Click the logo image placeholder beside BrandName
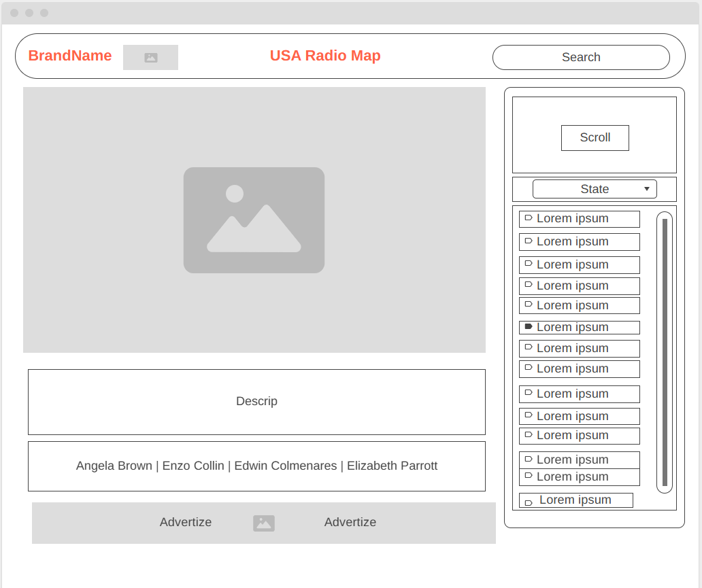This screenshot has width=702, height=588. [150, 58]
